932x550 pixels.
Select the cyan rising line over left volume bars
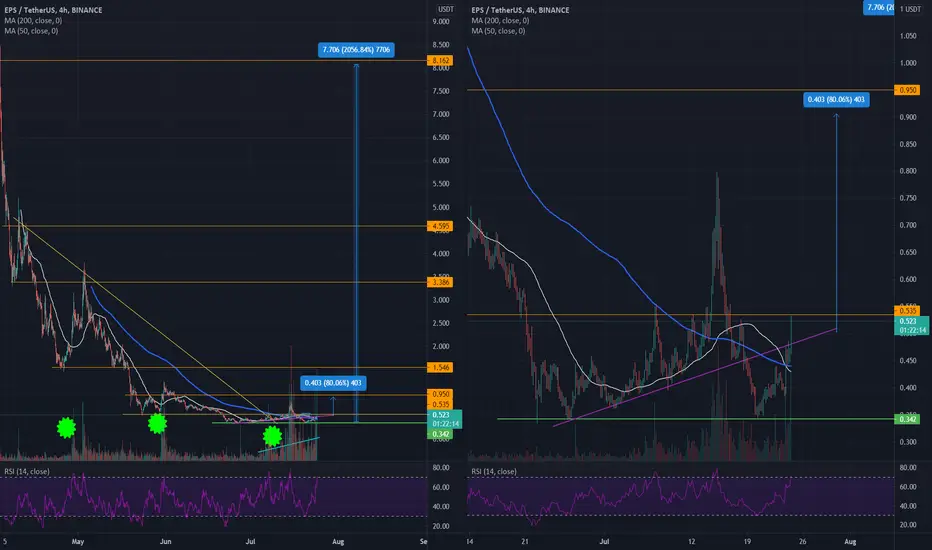coord(289,445)
